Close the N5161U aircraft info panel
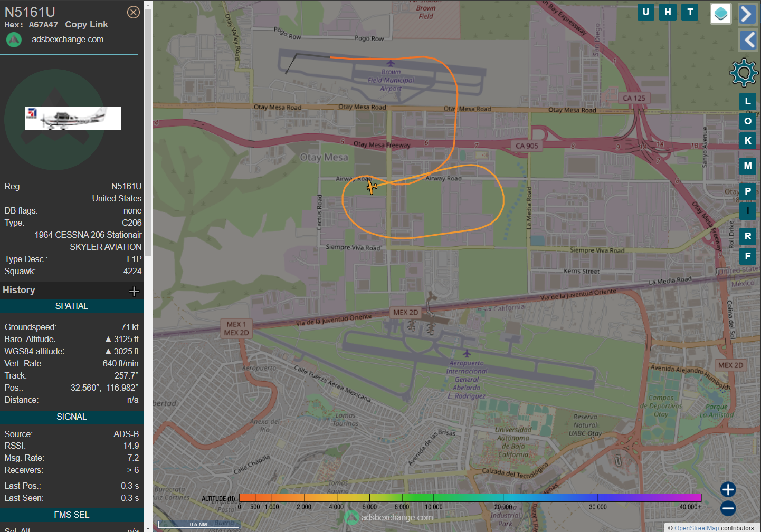The height and width of the screenshot is (532, 761). pyautogui.click(x=134, y=12)
